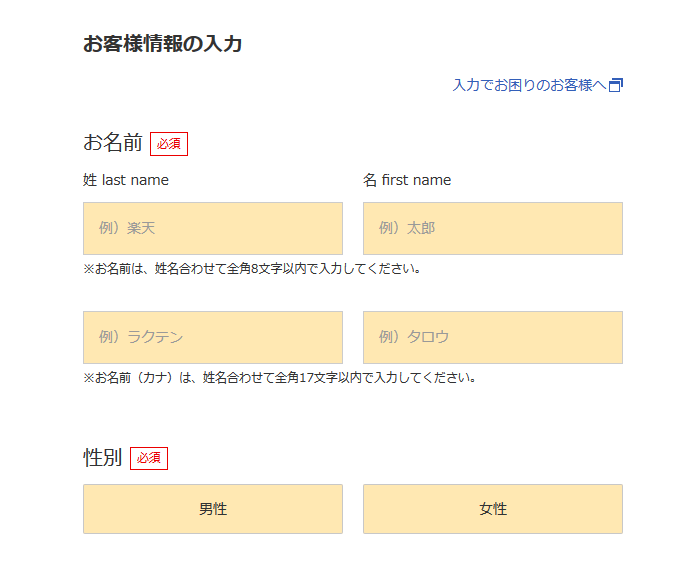681x576 pixels.
Task: Select 女性 as gender
Action: pyautogui.click(x=493, y=509)
